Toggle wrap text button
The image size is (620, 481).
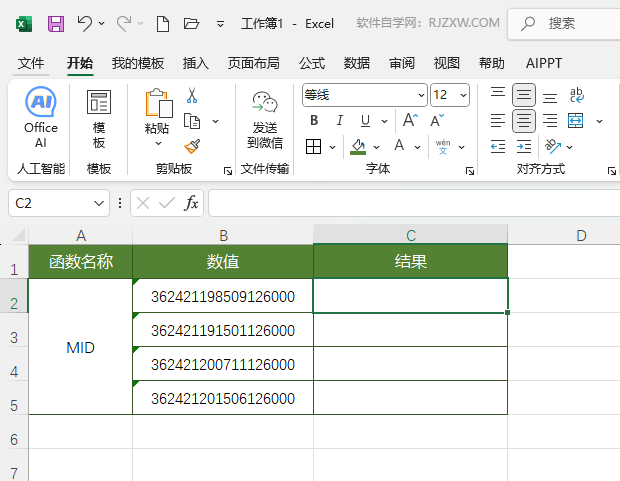coord(577,95)
